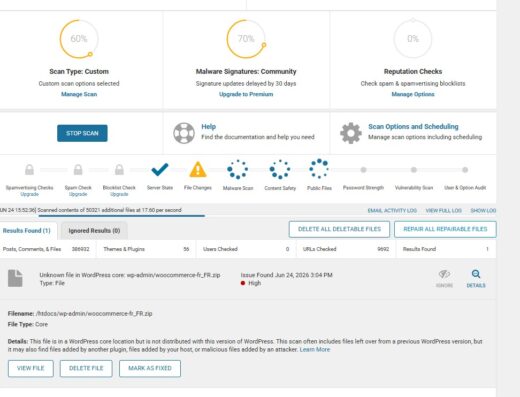This screenshot has width=520, height=397.
Task: Open the Help documentation link
Action: (x=209, y=127)
